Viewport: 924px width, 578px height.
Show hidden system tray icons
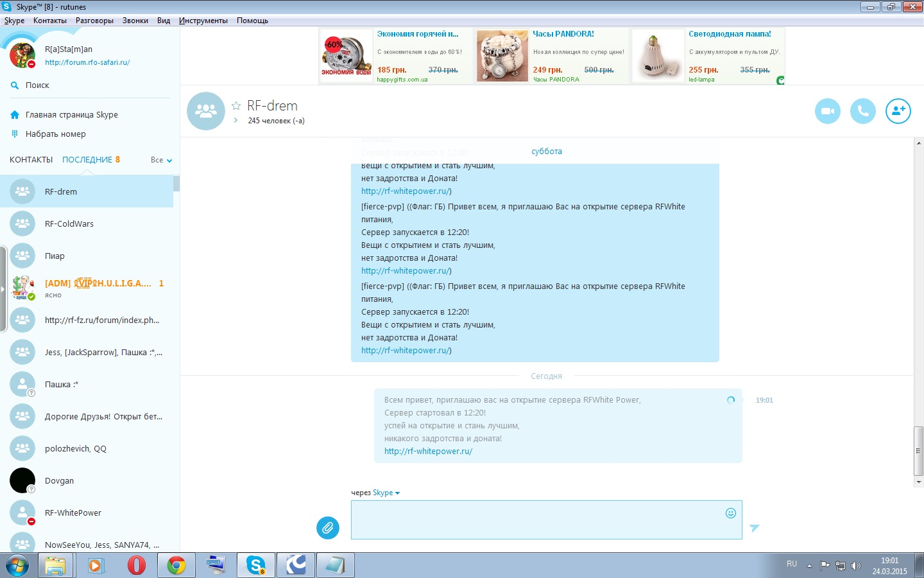point(809,566)
